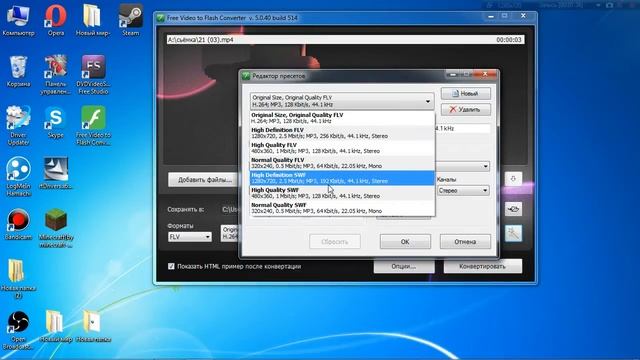The width and height of the screenshot is (640, 360).
Task: Click the 00:00:03 duration value
Action: pyautogui.click(x=509, y=40)
